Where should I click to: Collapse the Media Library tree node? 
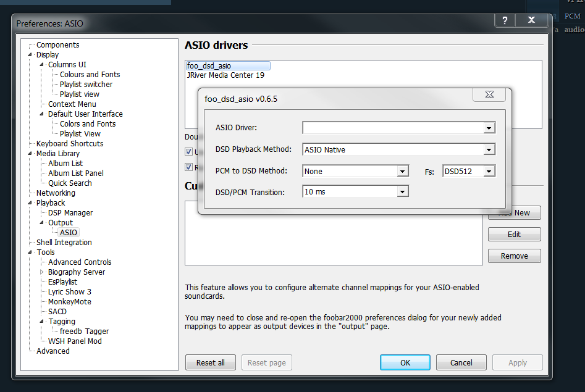[30, 154]
